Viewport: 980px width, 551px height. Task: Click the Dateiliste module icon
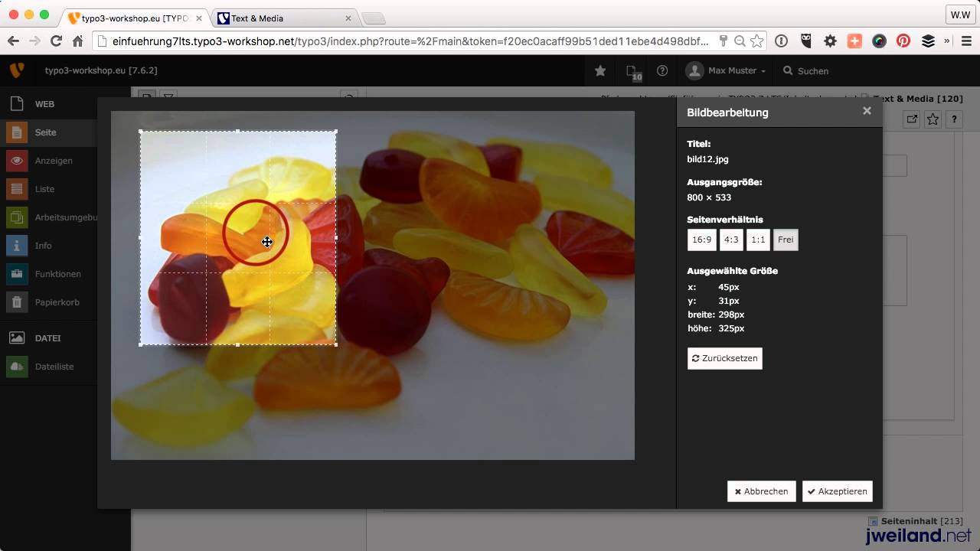coord(17,367)
